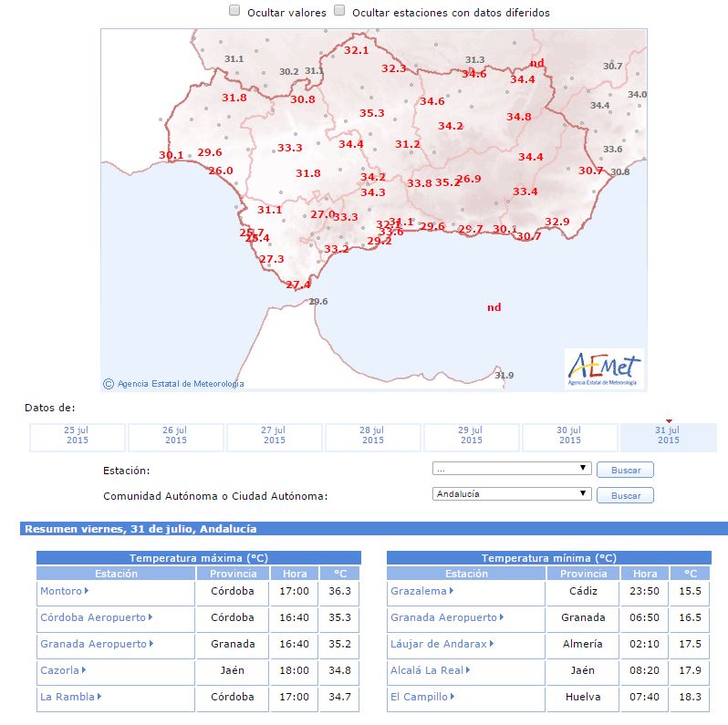
Task: Click the 27.4 temperature value on the map
Action: (298, 285)
